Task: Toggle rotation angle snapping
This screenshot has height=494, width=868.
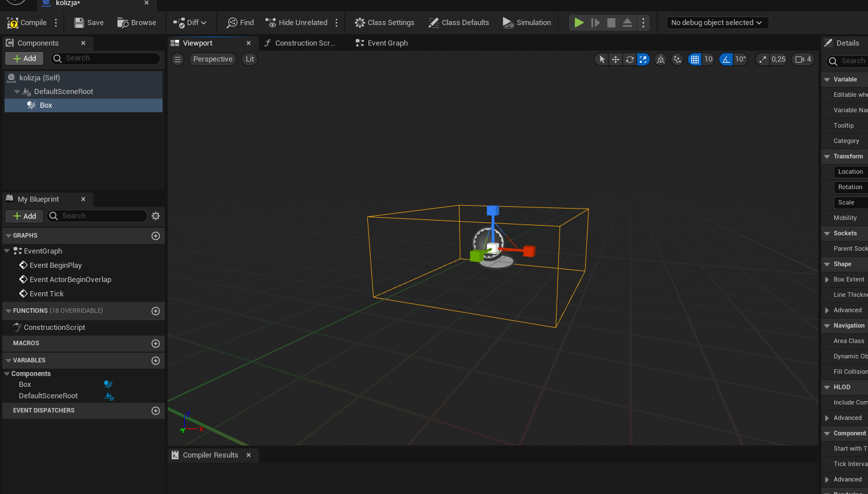Action: pyautogui.click(x=726, y=59)
